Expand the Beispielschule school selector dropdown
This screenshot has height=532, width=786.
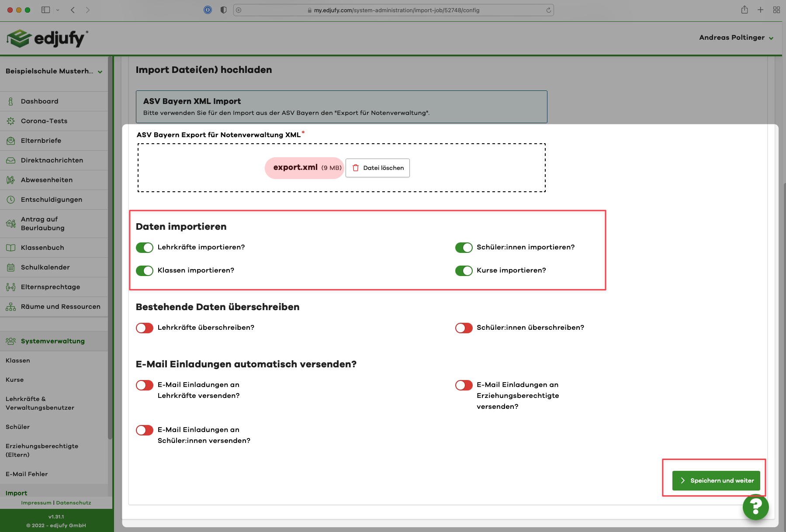pos(100,72)
